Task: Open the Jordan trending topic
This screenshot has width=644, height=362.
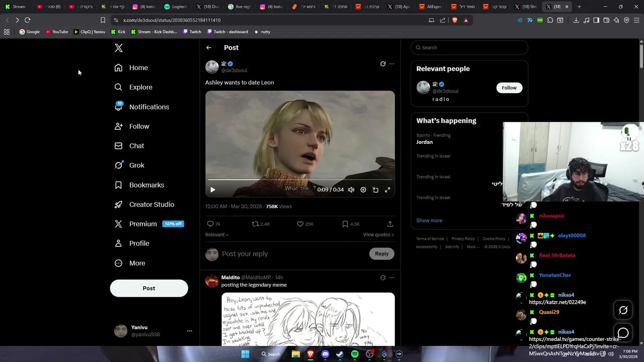Action: [x=424, y=142]
